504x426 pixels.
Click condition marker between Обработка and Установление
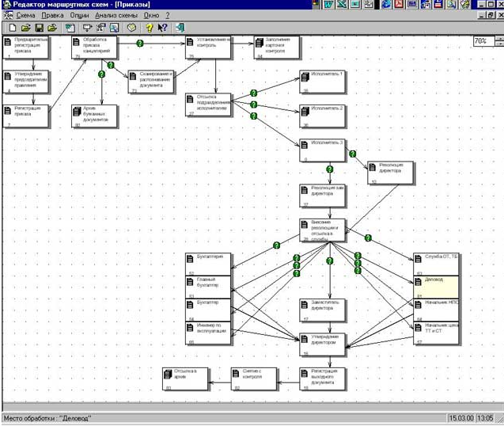click(x=140, y=43)
